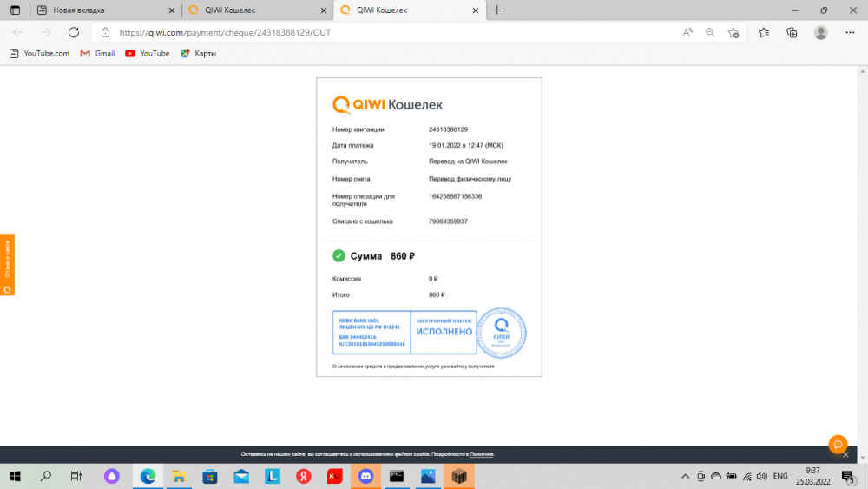Image resolution: width=868 pixels, height=489 pixels.
Task: Open the tab actions menu icon
Action: tap(15, 10)
